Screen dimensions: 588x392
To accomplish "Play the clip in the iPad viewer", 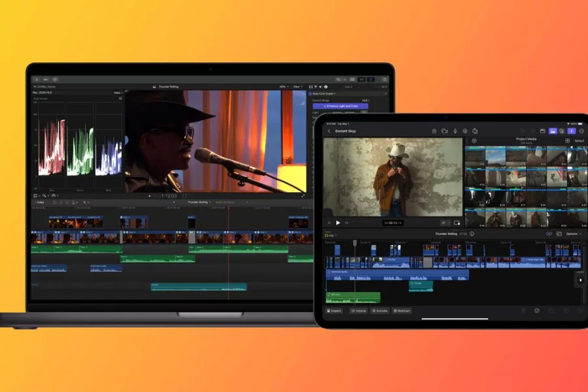I will pyautogui.click(x=338, y=223).
